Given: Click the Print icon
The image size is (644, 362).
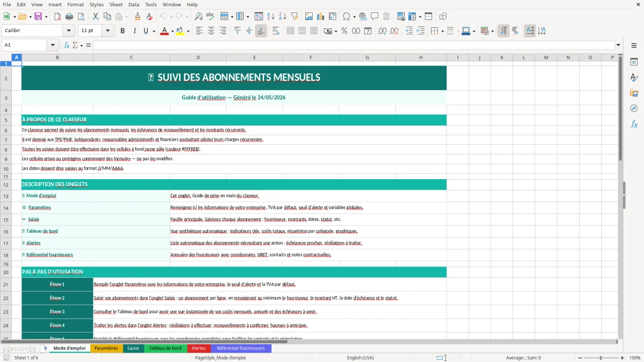Looking at the screenshot, I should click(x=69, y=17).
